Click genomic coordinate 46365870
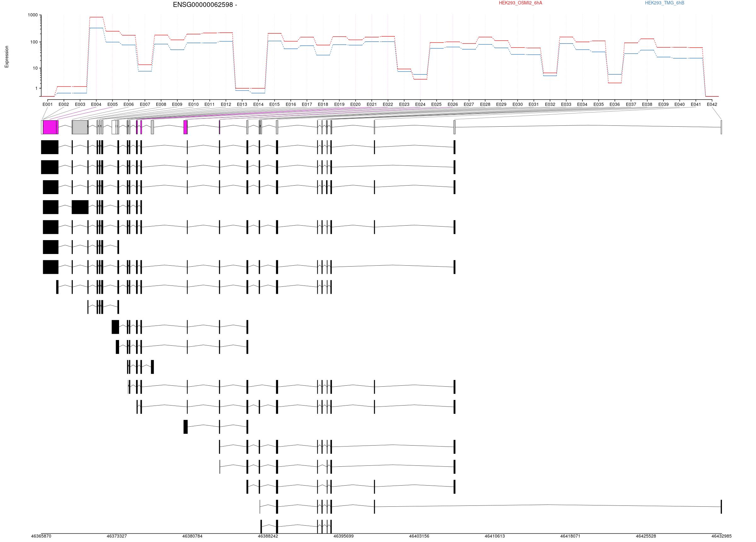This screenshot has width=756, height=542. pos(41,536)
